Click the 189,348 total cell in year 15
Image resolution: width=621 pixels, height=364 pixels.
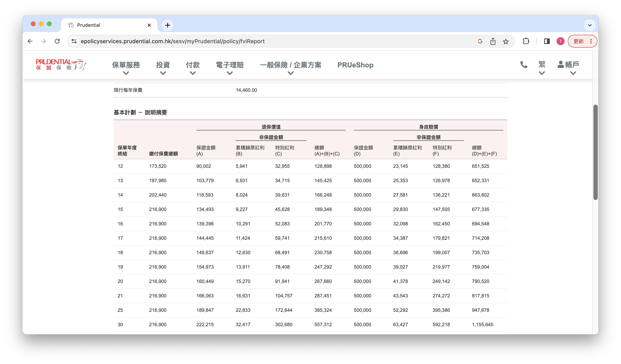pos(323,209)
